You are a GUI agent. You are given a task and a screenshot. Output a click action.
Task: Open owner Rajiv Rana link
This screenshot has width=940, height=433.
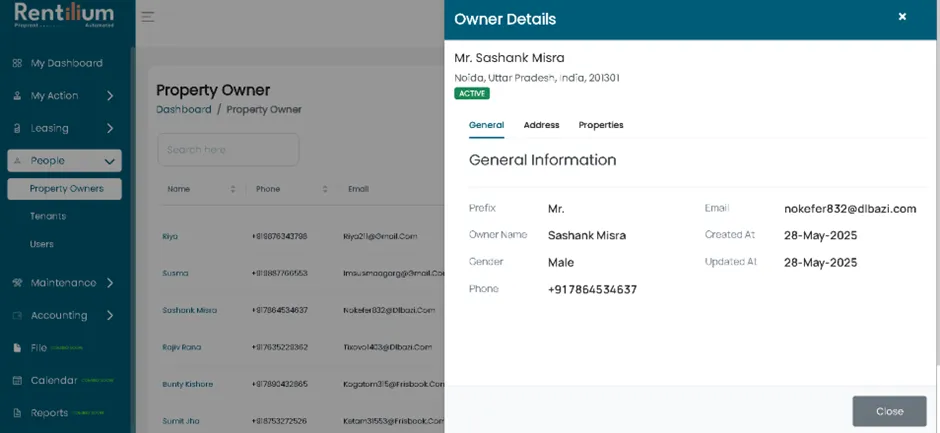point(182,347)
